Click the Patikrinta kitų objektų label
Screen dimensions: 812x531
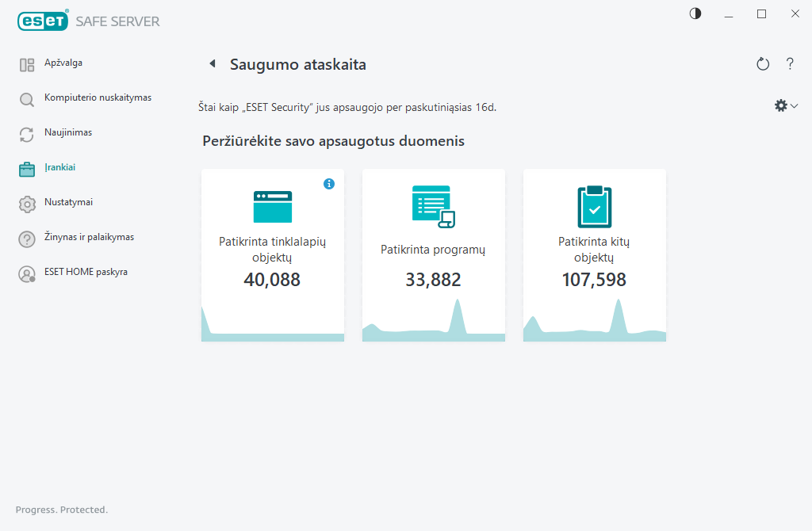[x=594, y=250]
